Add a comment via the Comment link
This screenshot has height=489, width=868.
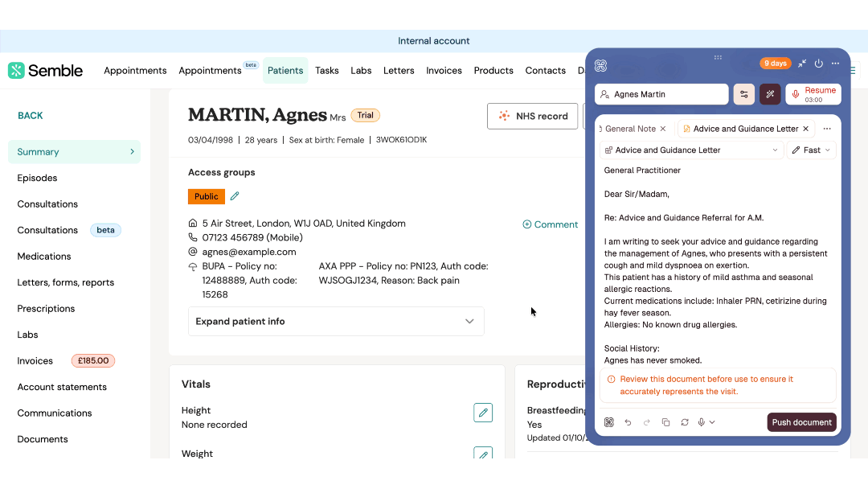pos(551,224)
